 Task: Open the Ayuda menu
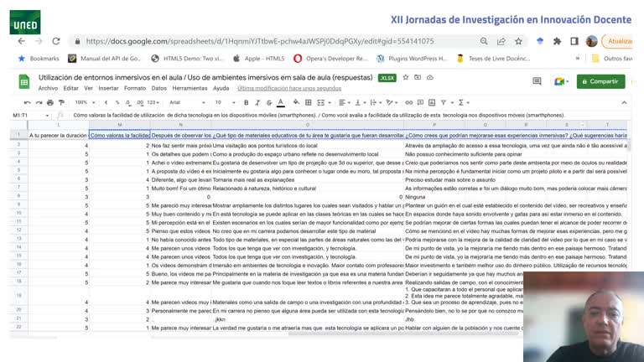[221, 88]
